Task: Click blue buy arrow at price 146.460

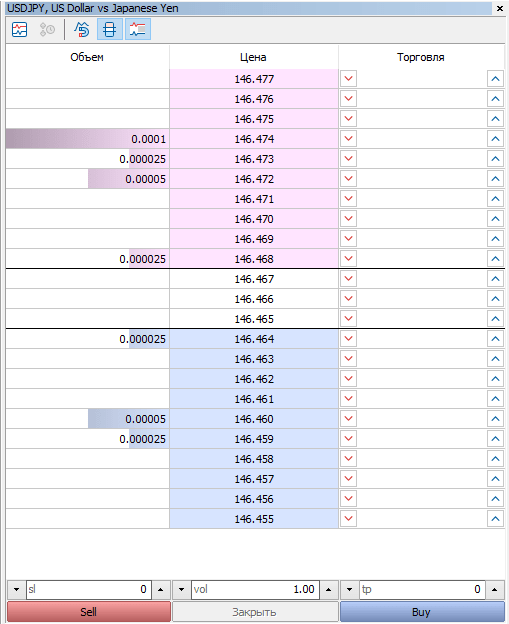Action: click(495, 419)
